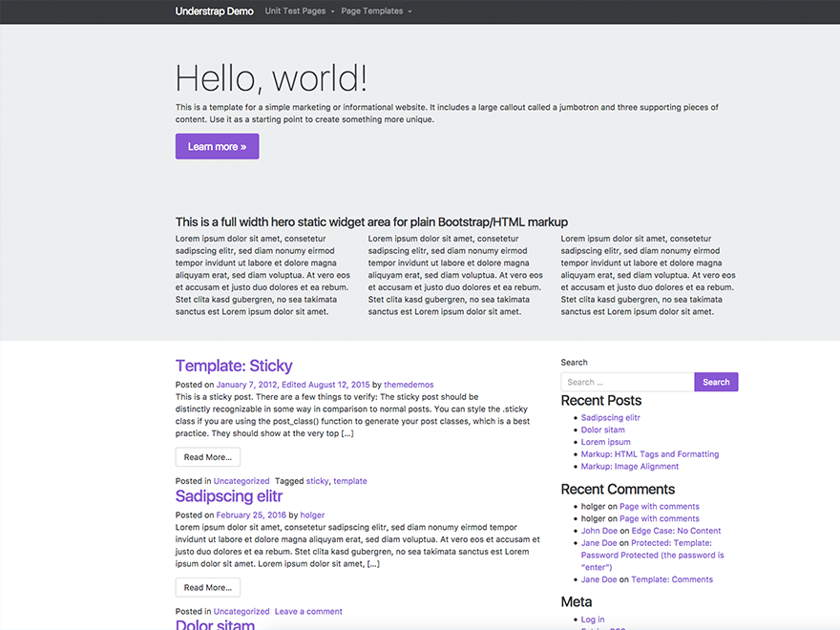Click the Understrap Demo site title

(214, 11)
